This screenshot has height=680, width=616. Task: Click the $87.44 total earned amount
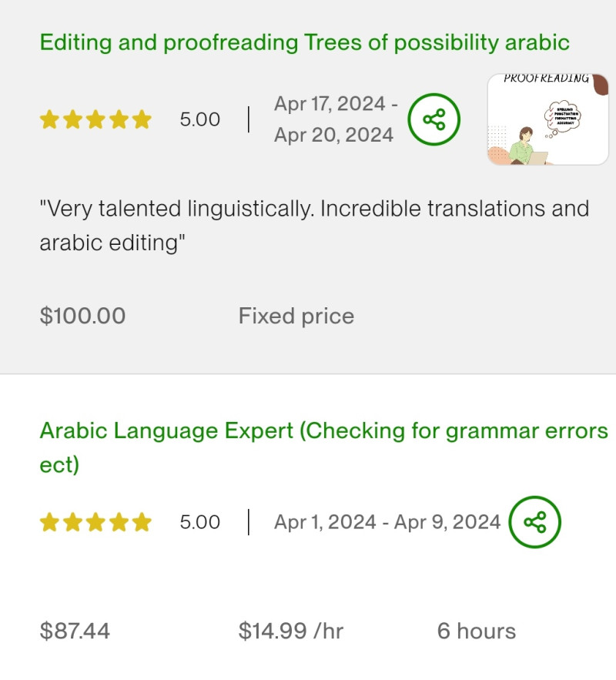click(x=75, y=631)
